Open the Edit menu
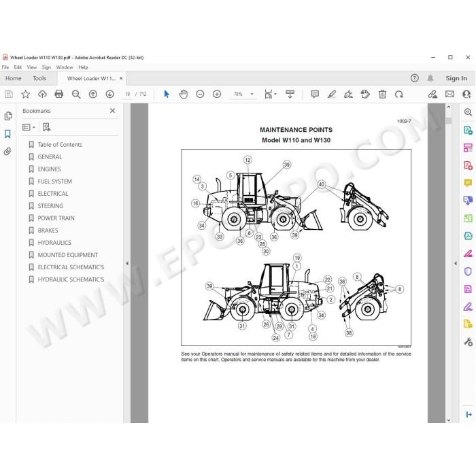 (18, 67)
